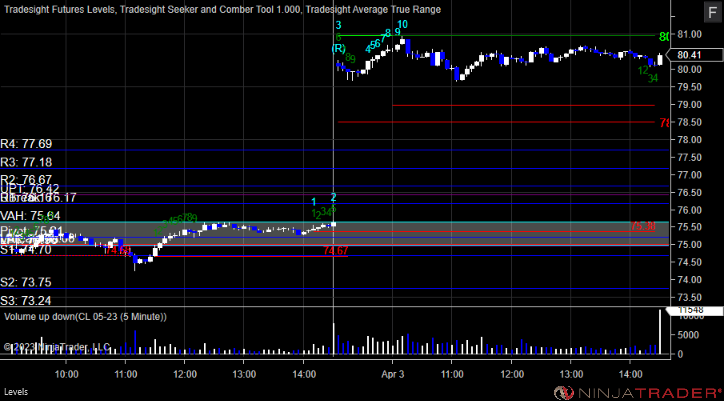The image size is (724, 401).
Task: Click the R4: 77.69 level label
Action: click(x=26, y=144)
